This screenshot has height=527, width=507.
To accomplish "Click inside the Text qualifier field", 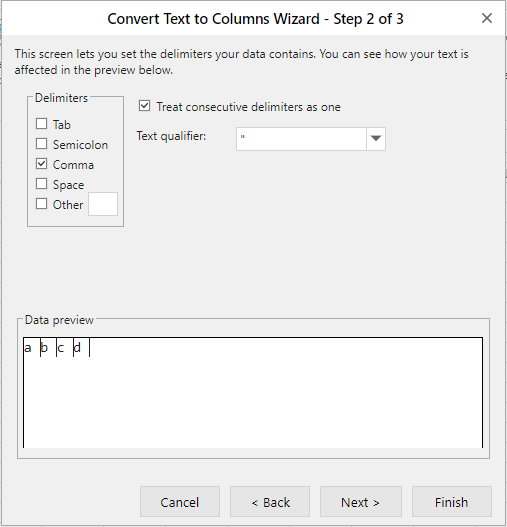I will point(301,139).
